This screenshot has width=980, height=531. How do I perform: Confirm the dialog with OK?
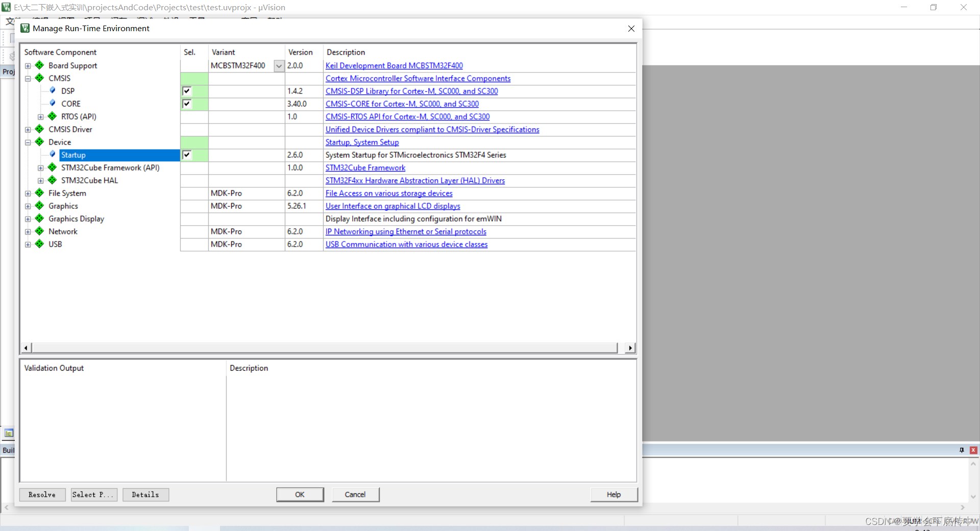(300, 494)
